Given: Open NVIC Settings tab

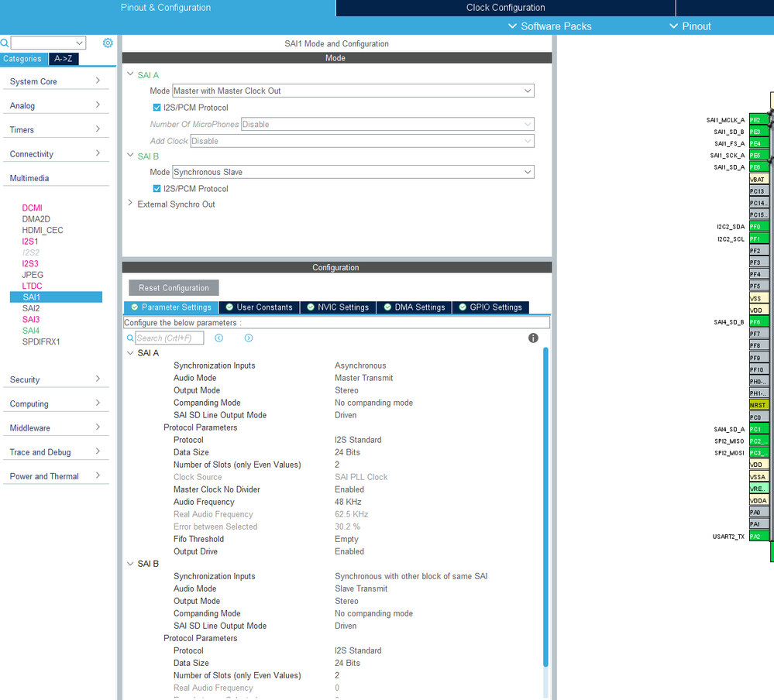Looking at the screenshot, I should coord(338,307).
